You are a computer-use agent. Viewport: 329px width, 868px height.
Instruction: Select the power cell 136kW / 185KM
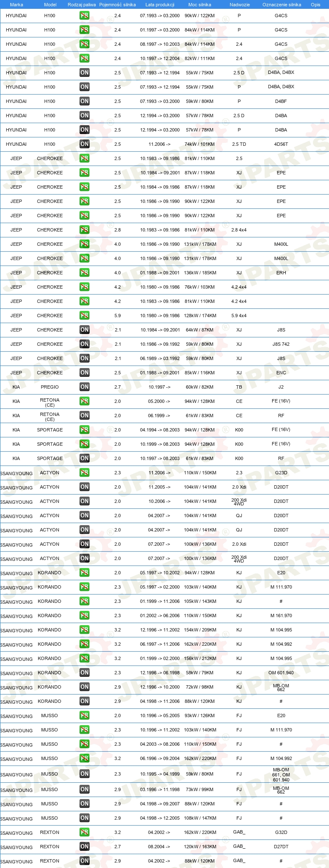pyautogui.click(x=200, y=273)
